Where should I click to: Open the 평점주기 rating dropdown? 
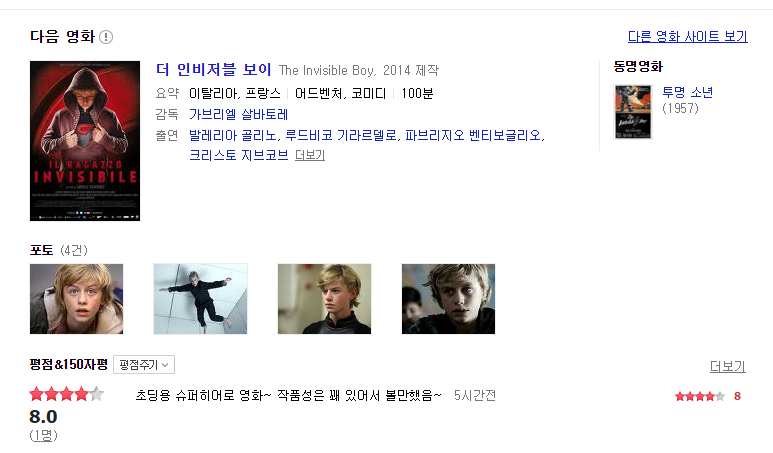(144, 365)
